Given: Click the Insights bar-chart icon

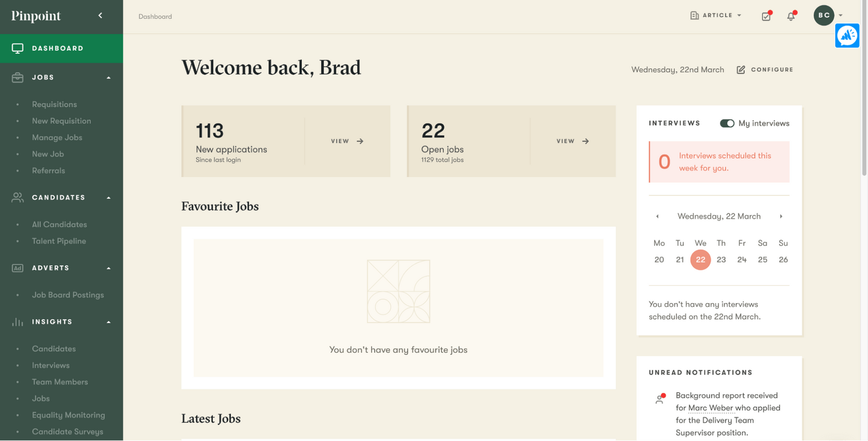Looking at the screenshot, I should tap(17, 322).
